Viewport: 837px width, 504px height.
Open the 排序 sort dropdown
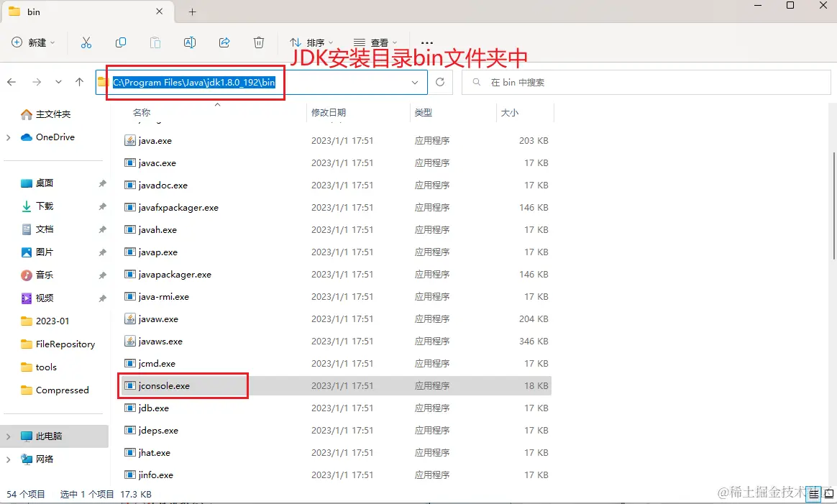coord(312,42)
